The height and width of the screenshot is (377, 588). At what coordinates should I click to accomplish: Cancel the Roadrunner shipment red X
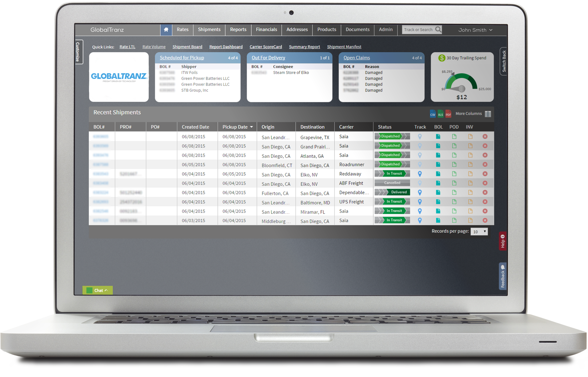coord(485,164)
